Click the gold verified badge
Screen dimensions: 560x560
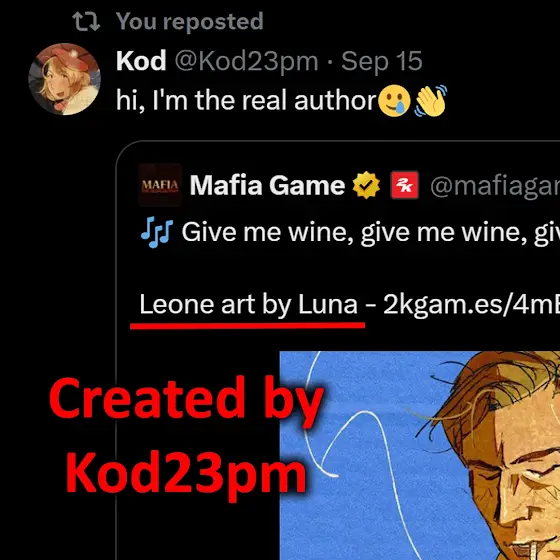(x=366, y=185)
